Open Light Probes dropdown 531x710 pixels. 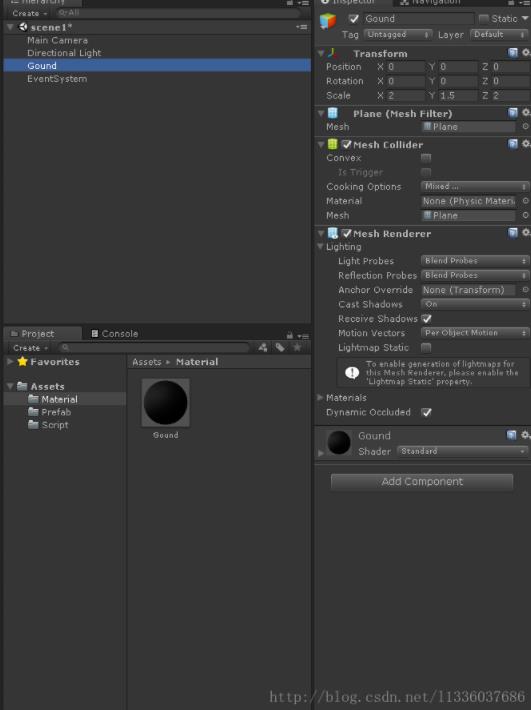(475, 261)
